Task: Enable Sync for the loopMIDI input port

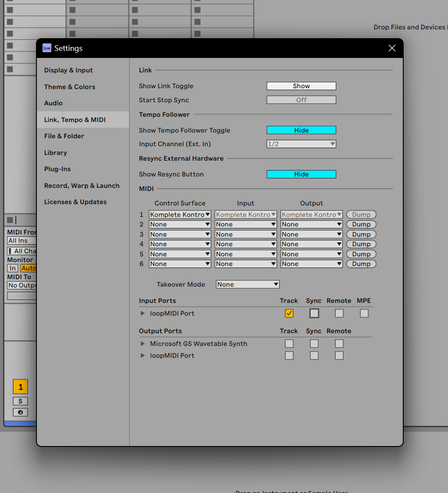Action: [314, 313]
